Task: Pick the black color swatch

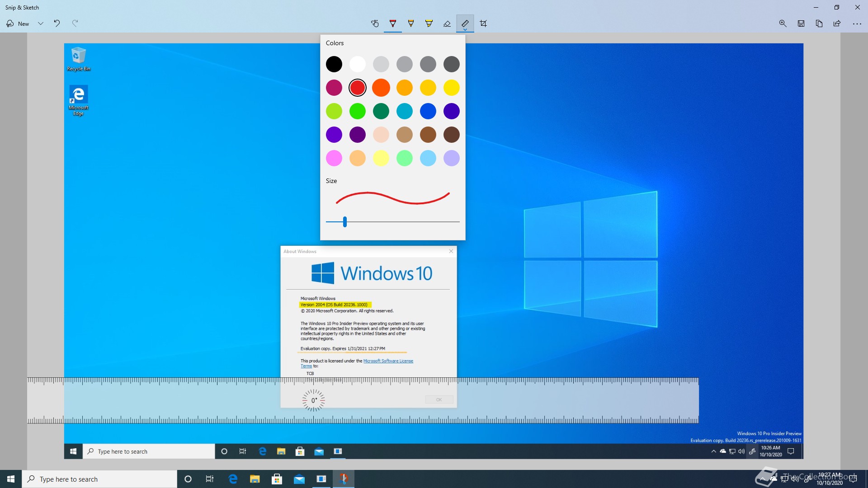Action: pos(334,64)
